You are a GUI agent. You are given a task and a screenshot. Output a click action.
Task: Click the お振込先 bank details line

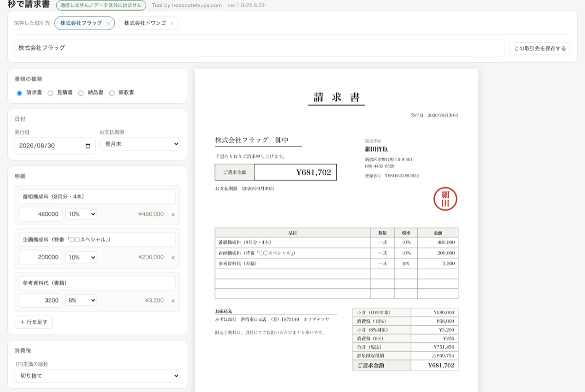(x=272, y=319)
